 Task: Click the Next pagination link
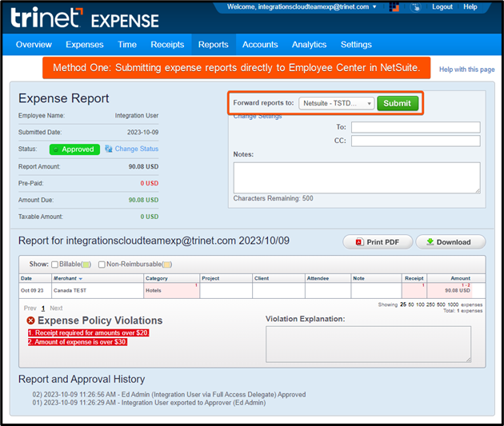56,309
